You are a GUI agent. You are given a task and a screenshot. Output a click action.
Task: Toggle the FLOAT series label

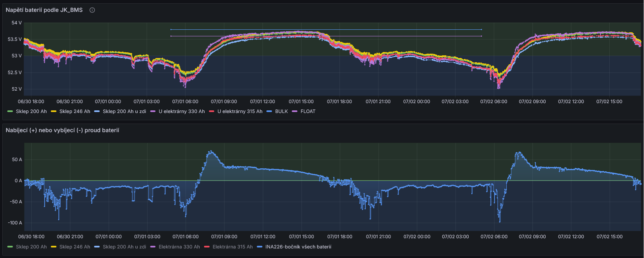308,111
